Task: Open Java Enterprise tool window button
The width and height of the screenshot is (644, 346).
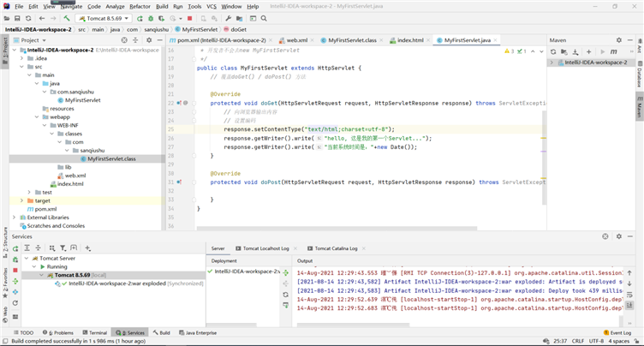Action: [198, 333]
